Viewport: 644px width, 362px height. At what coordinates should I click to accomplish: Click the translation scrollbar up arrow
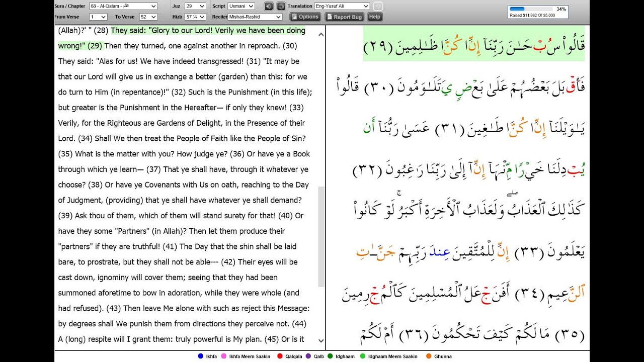pos(321,34)
